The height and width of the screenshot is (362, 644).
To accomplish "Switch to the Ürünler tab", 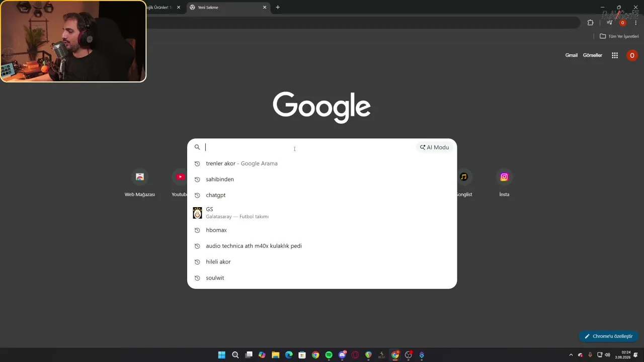I will pyautogui.click(x=159, y=8).
